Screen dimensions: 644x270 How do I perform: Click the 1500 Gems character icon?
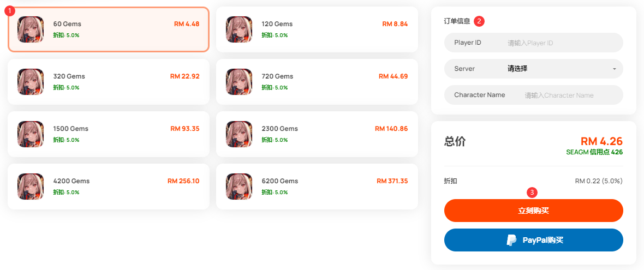pos(31,134)
